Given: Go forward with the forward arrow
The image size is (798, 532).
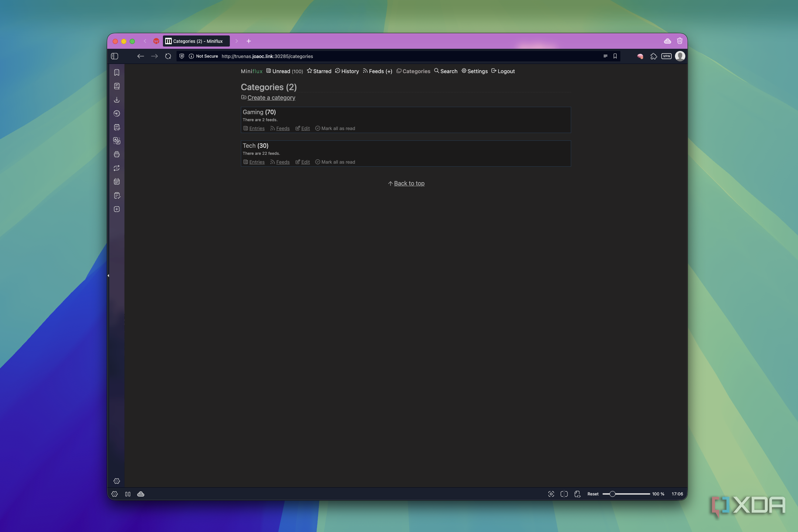Looking at the screenshot, I should [154, 56].
